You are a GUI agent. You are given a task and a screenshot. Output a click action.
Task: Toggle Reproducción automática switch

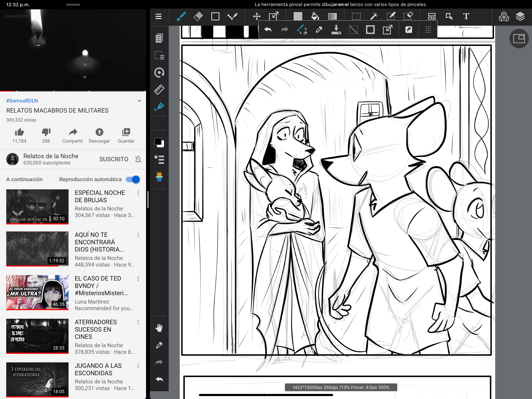tap(133, 179)
